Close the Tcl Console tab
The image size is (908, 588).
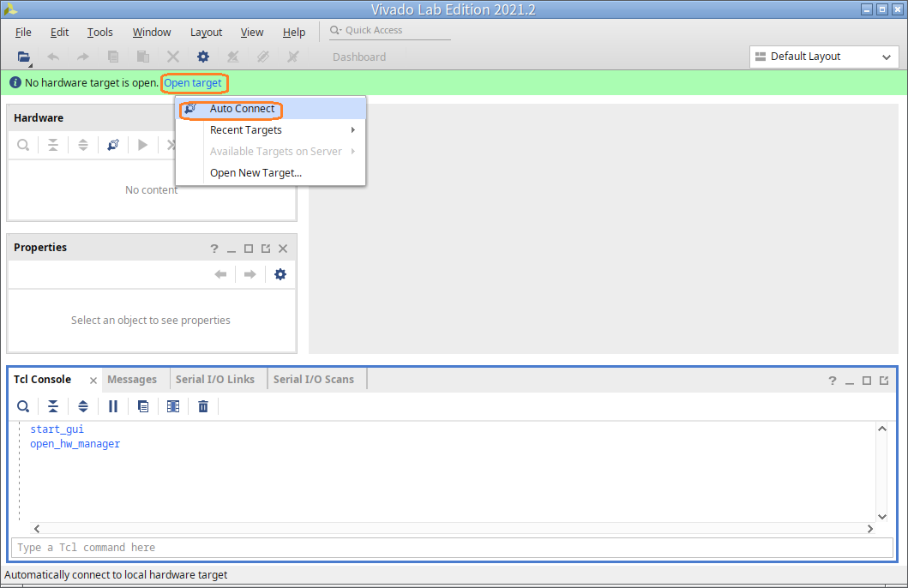(x=93, y=381)
